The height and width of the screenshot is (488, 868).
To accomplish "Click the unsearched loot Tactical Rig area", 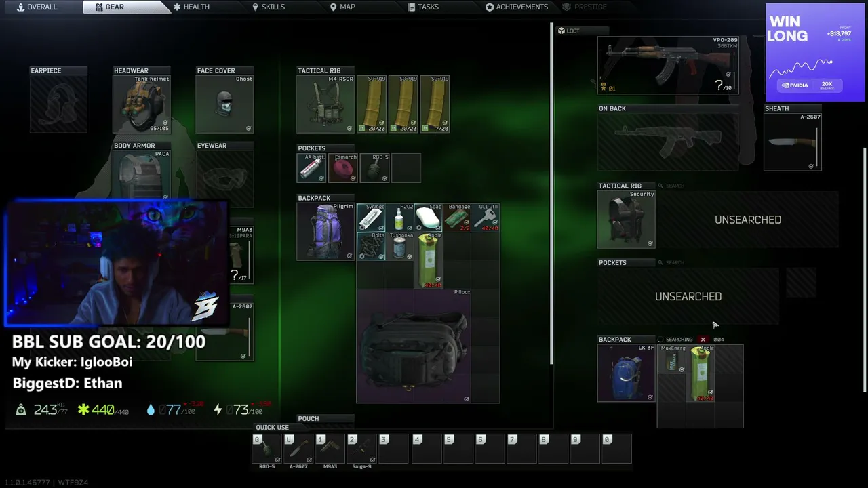I will pyautogui.click(x=748, y=220).
